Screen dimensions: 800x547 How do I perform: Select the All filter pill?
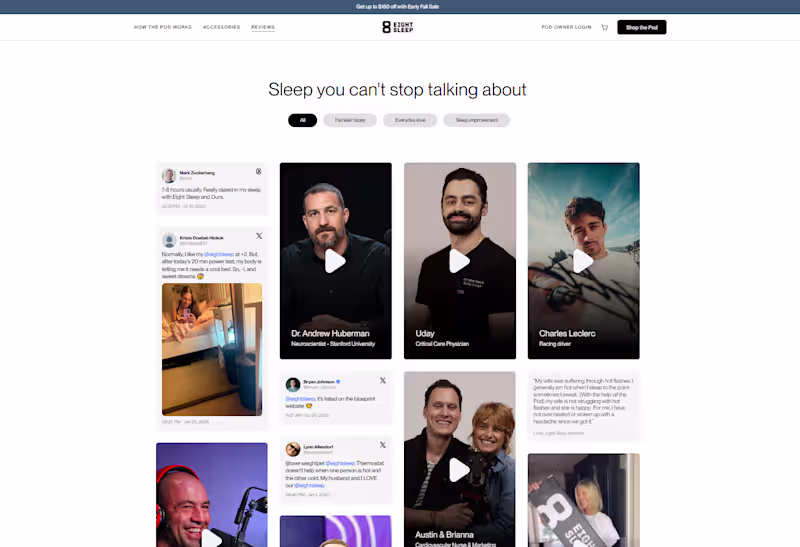click(x=303, y=120)
